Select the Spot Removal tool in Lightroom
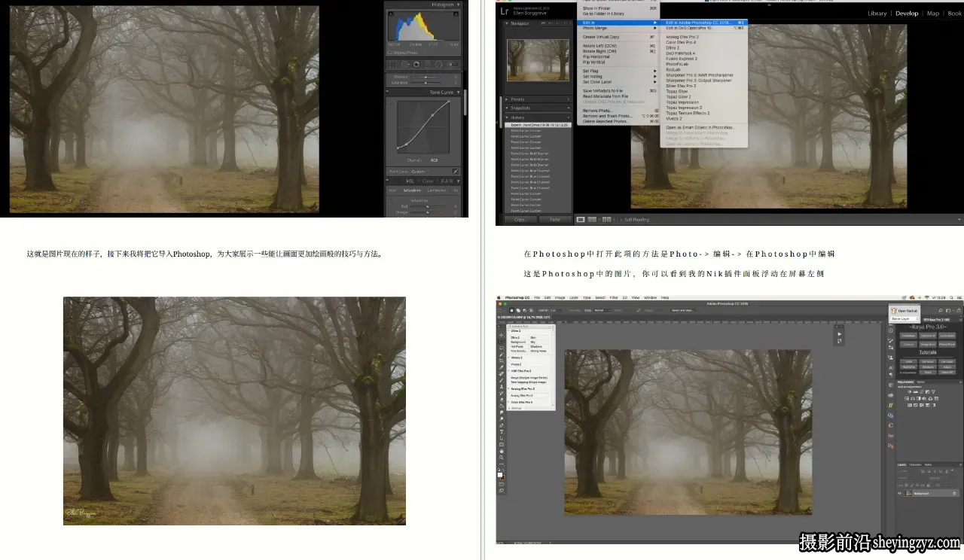The width and height of the screenshot is (964, 560). pos(404,64)
